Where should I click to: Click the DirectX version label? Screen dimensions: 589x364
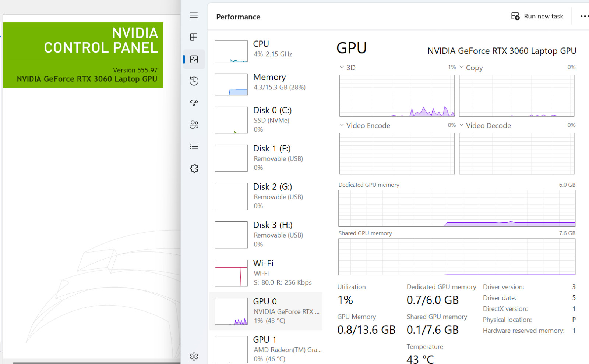coord(505,309)
